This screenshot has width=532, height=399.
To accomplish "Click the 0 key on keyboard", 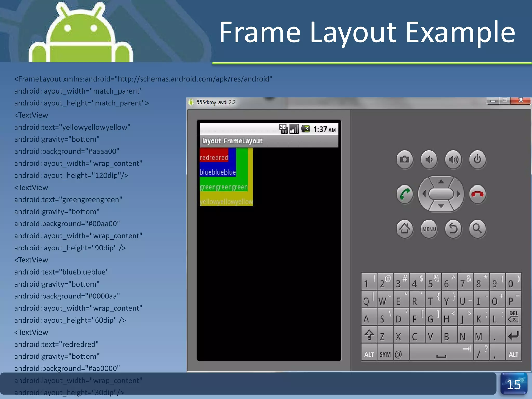I will (513, 281).
